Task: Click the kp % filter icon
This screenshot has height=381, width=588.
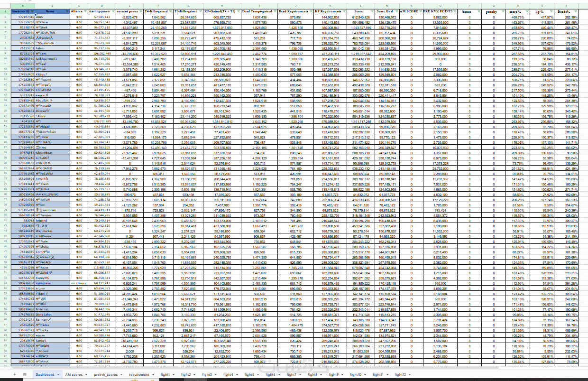Action: (x=551, y=11)
